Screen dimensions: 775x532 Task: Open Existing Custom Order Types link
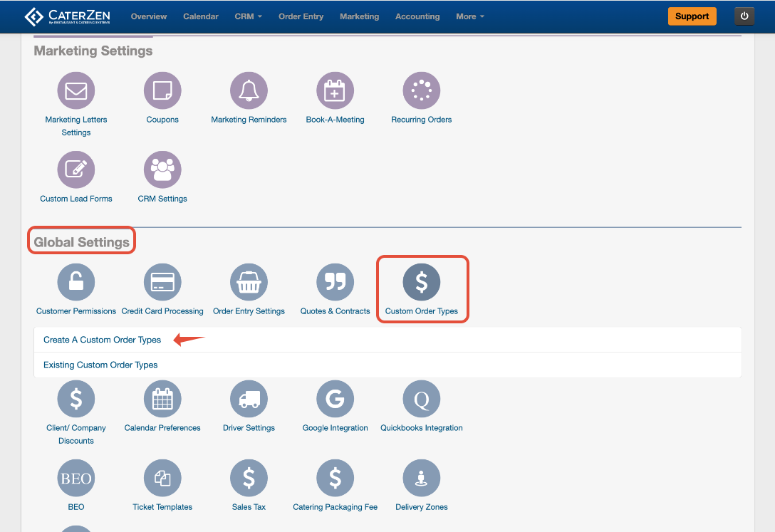coord(100,365)
